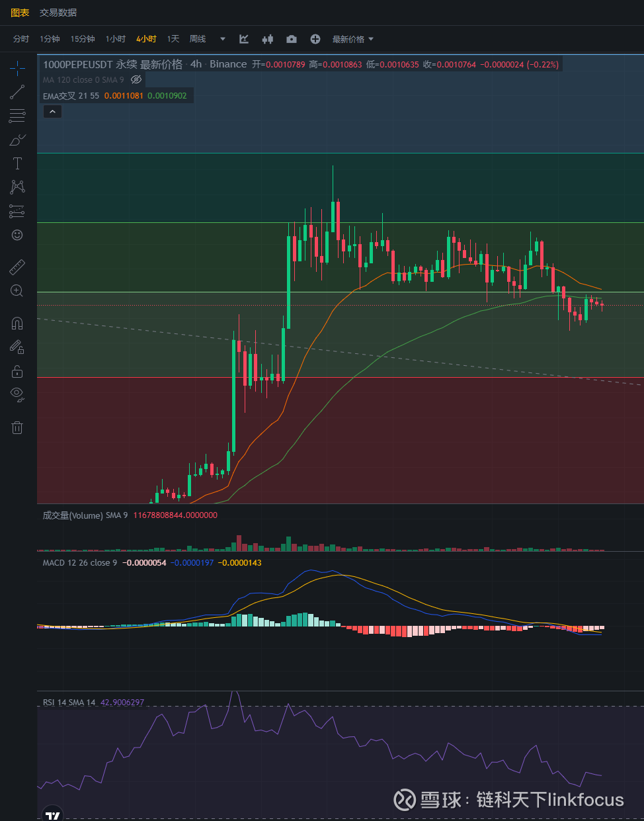Select the text annotation tool

click(x=17, y=163)
